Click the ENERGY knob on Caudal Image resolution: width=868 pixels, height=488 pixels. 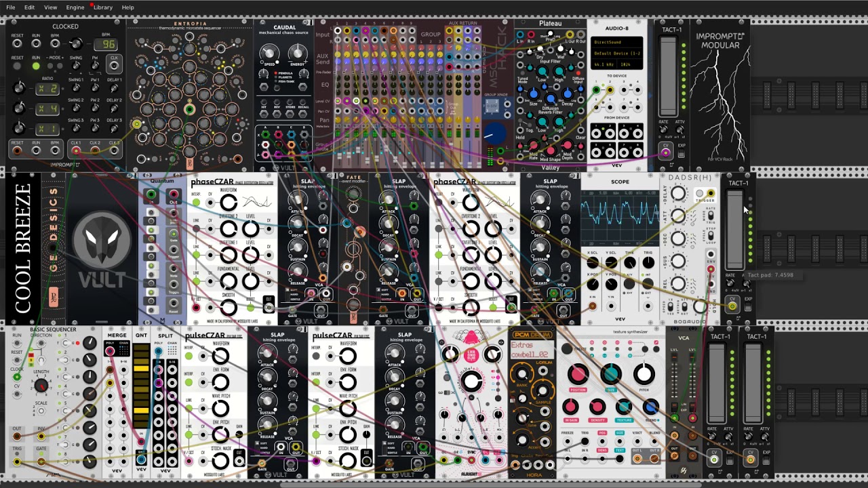point(298,54)
